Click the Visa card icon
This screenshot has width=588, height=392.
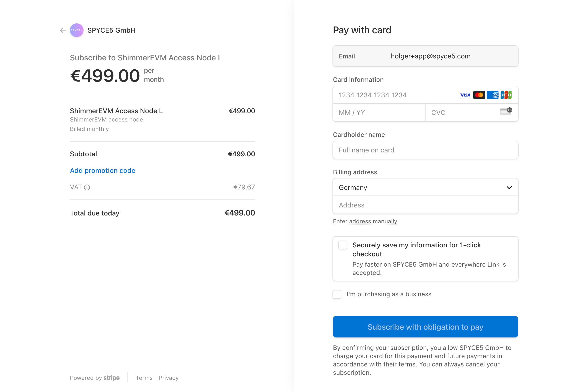tap(465, 95)
